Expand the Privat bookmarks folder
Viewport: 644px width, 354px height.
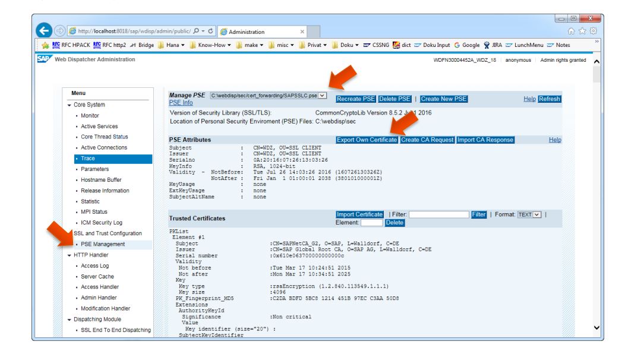tap(313, 45)
